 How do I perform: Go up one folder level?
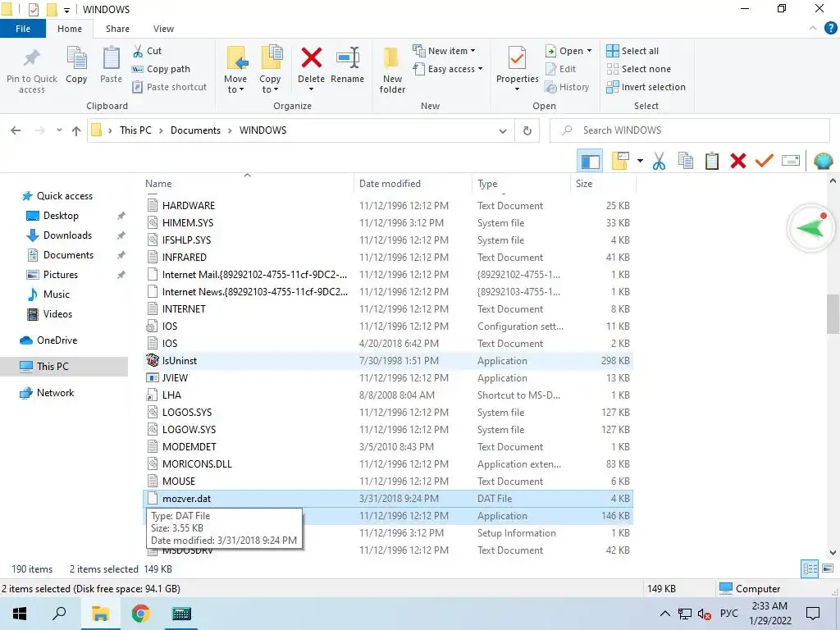click(x=76, y=130)
